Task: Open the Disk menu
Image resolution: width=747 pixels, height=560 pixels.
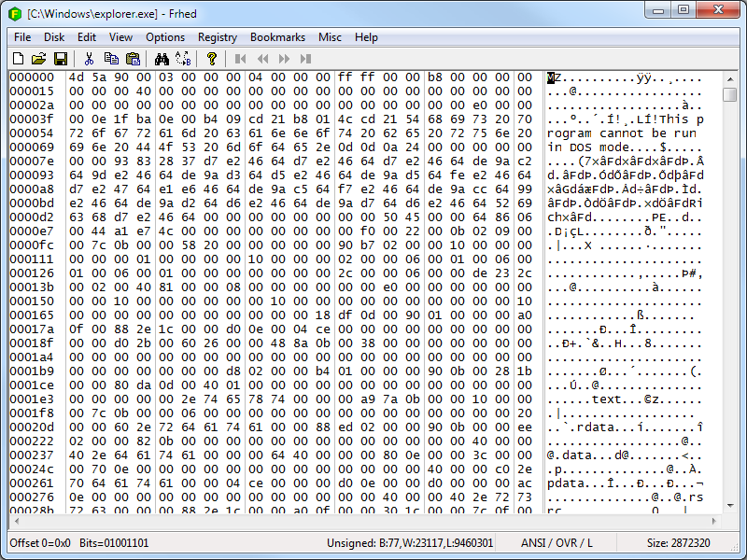Action: click(x=54, y=37)
